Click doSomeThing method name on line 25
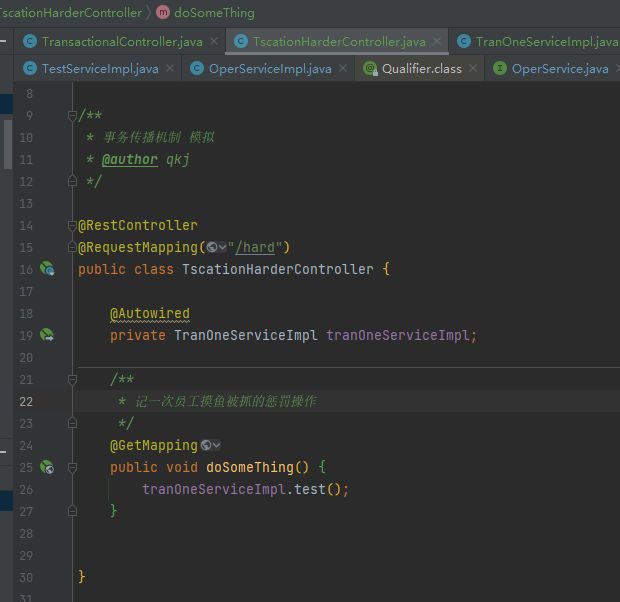The height and width of the screenshot is (602, 620). coord(250,468)
